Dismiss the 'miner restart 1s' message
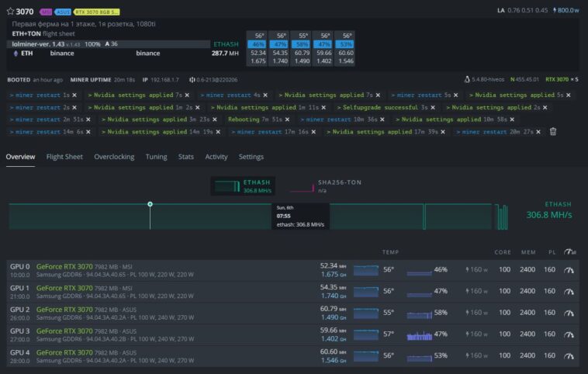This screenshot has width=588, height=374. (x=74, y=95)
